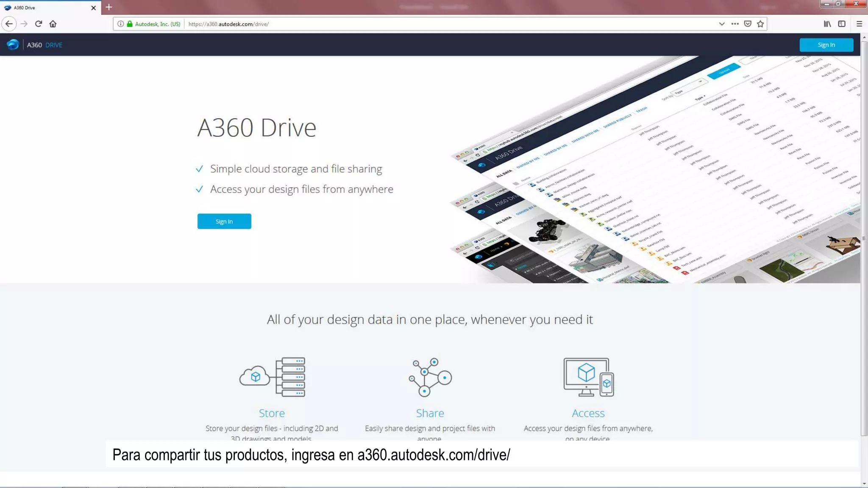868x488 pixels.
Task: Reload the page with the refresh icon
Action: pos(39,24)
